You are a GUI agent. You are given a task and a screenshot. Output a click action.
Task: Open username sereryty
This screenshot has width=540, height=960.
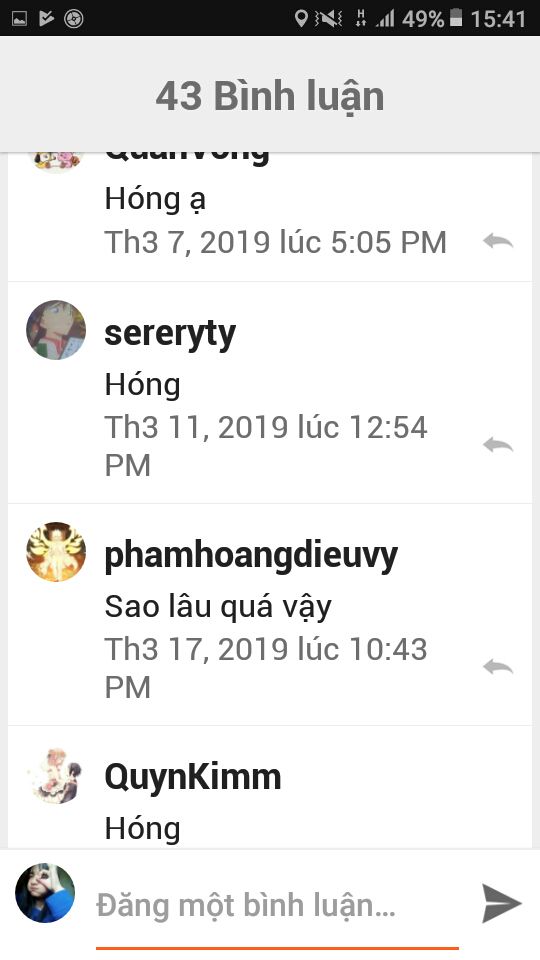[170, 334]
